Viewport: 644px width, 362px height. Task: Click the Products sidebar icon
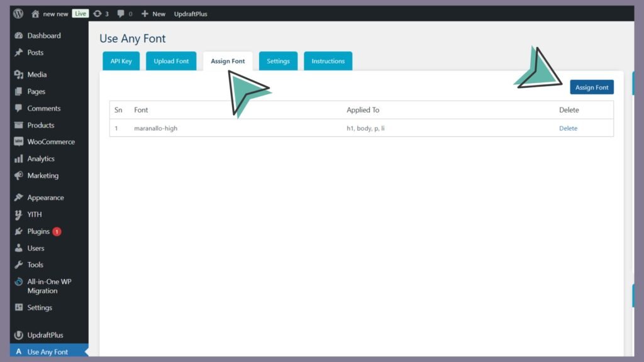(18, 125)
